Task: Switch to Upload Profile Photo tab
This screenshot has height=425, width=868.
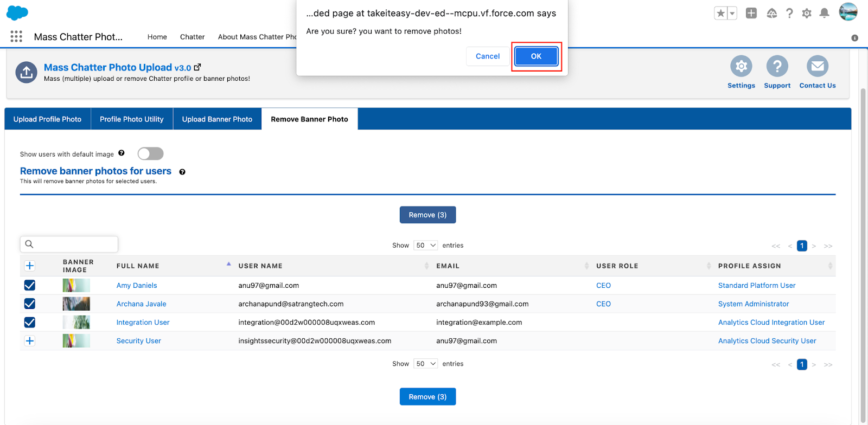Action: click(47, 119)
